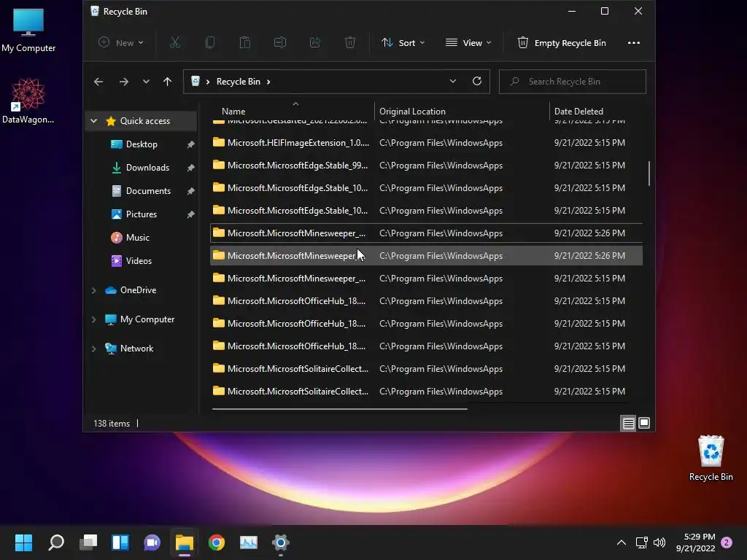Select Microsoft.HEIFImageExtension_1.0 folder
The width and height of the screenshot is (747, 560).
coord(426,143)
